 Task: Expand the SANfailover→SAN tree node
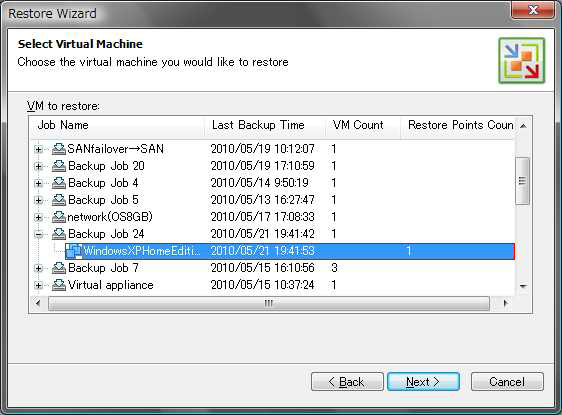[39, 149]
